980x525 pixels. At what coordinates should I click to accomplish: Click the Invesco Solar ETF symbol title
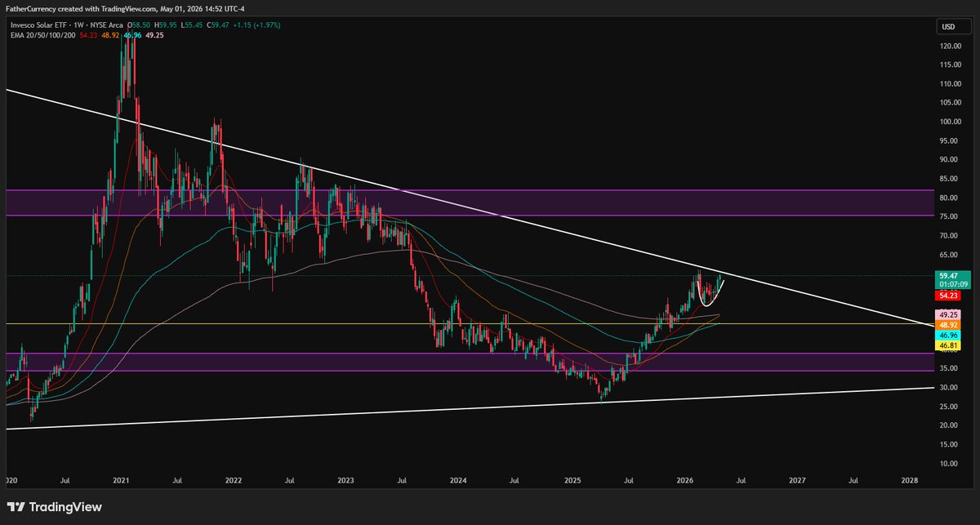tap(38, 27)
